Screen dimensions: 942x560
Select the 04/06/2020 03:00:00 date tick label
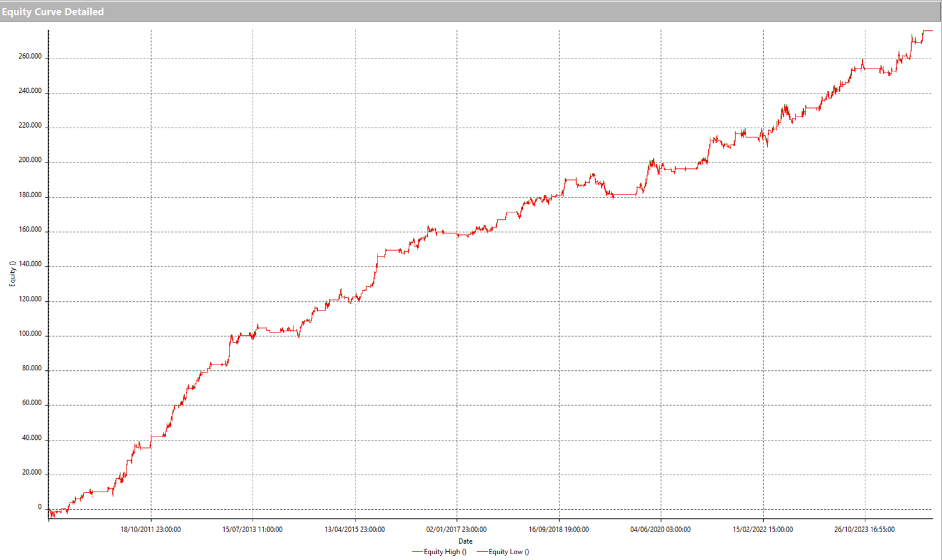click(661, 529)
